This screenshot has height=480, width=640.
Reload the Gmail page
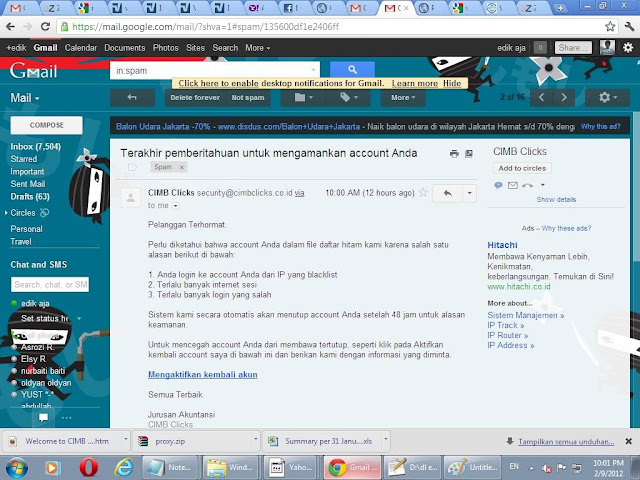pyautogui.click(x=45, y=27)
